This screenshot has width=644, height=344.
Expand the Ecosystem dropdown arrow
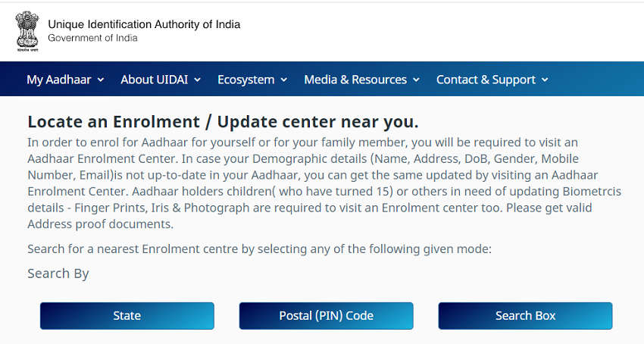284,80
